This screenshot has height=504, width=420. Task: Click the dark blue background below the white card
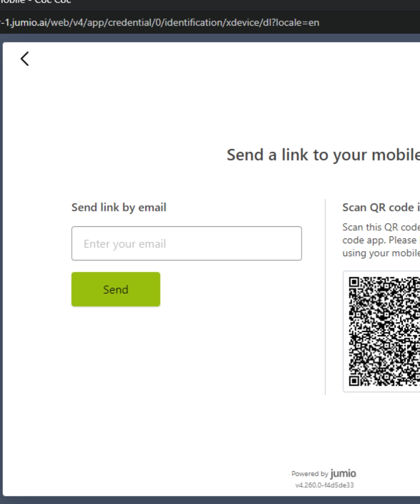(x=210, y=500)
